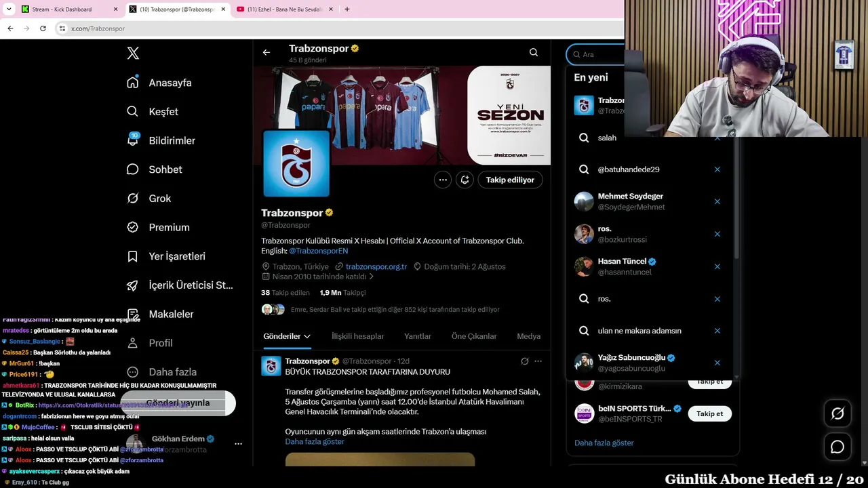Open the Trabzonspor jersey banner image
This screenshot has height=488, width=868.
click(x=402, y=115)
